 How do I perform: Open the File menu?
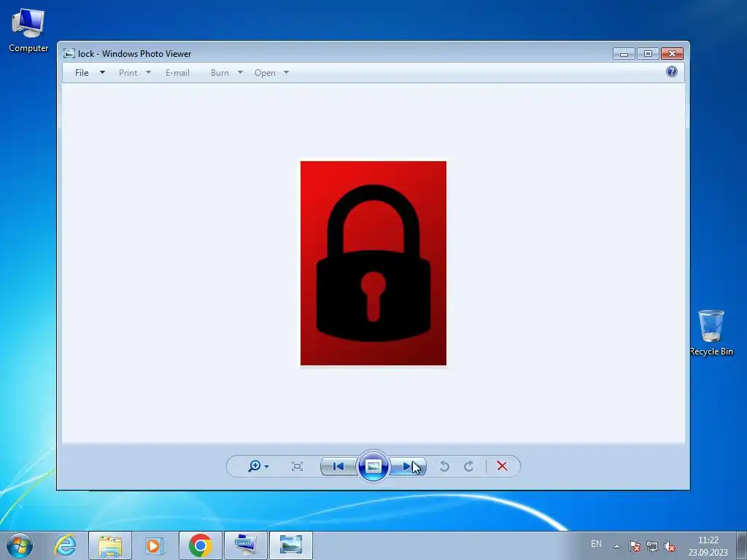point(82,72)
